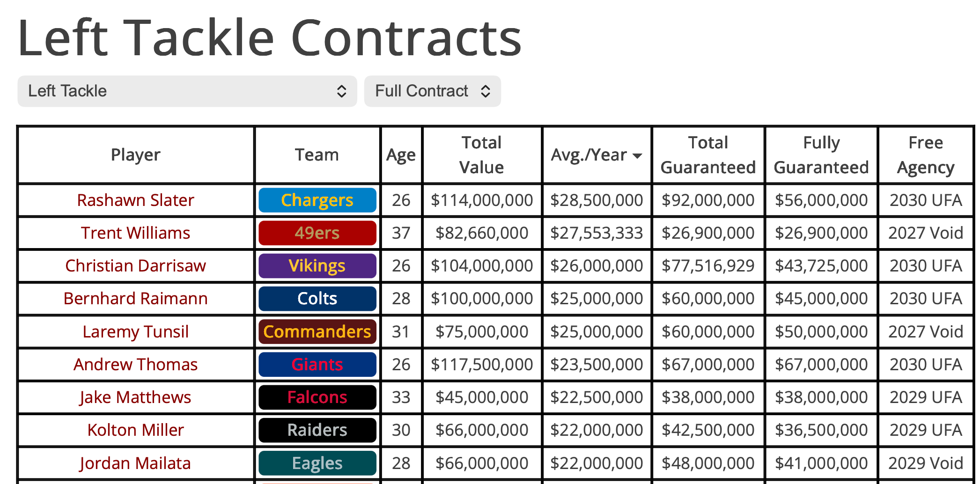Click Laremy Tunsil's name link
Screen dimensions: 980x484
(x=135, y=332)
